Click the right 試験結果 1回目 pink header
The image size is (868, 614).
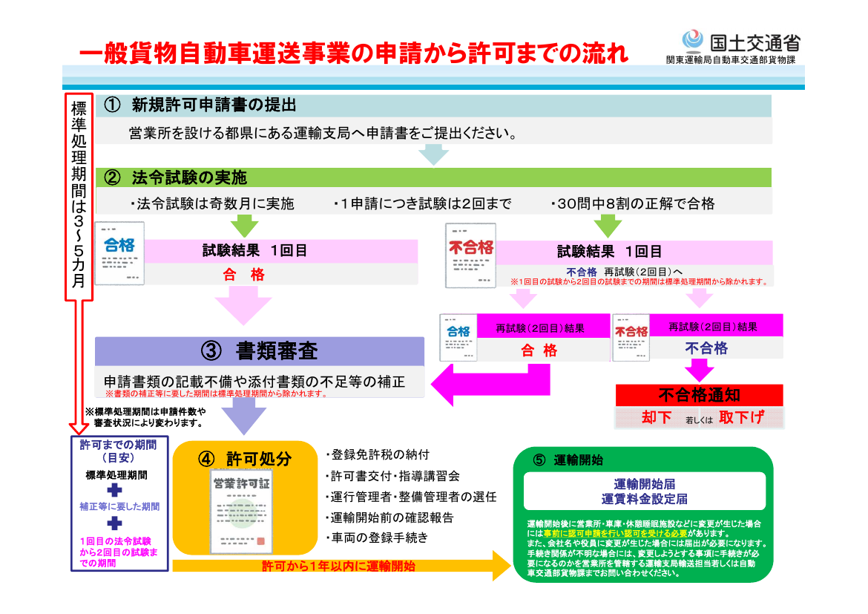[634, 252]
